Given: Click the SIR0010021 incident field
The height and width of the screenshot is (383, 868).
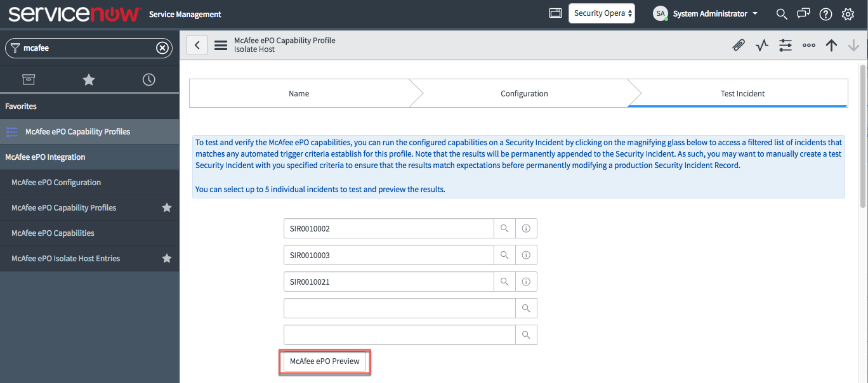Looking at the screenshot, I should pyautogui.click(x=388, y=282).
